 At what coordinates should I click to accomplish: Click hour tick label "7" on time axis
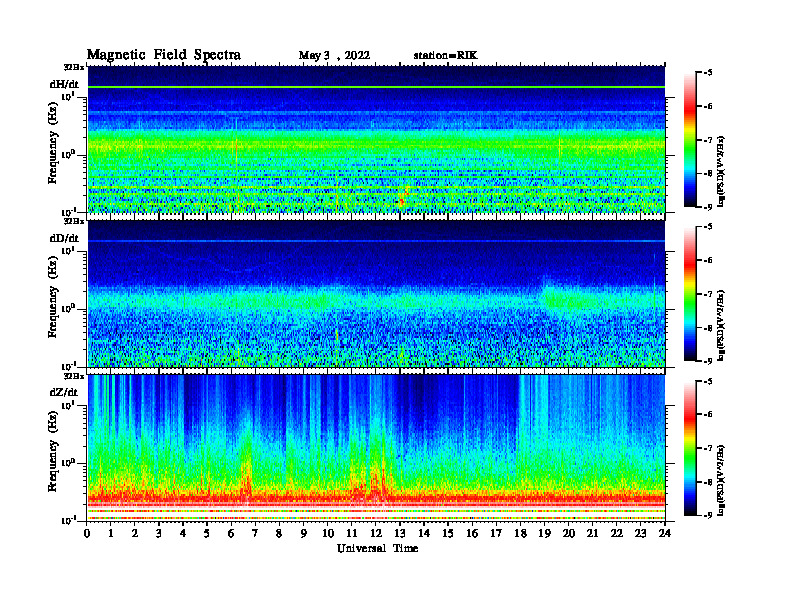(256, 534)
